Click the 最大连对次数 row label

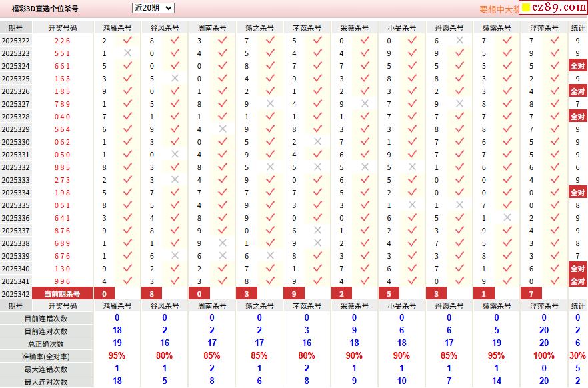pos(46,381)
